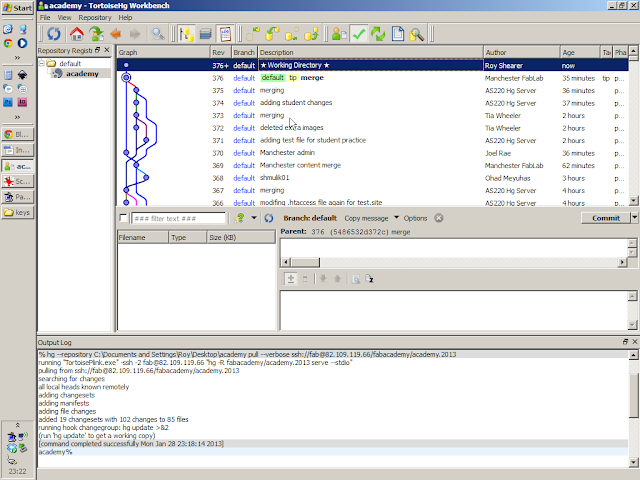Click the next diff down-arrow icon
The image size is (640, 480).
point(323,279)
